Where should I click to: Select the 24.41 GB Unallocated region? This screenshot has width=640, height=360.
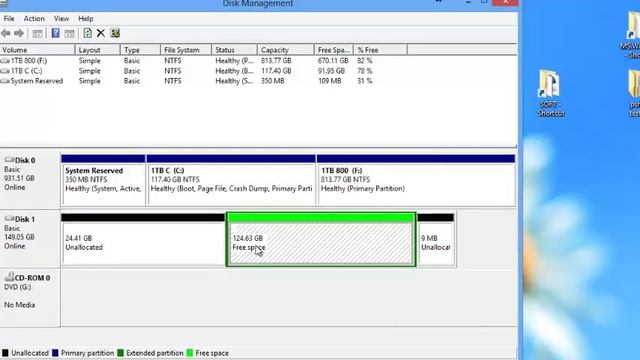point(143,240)
